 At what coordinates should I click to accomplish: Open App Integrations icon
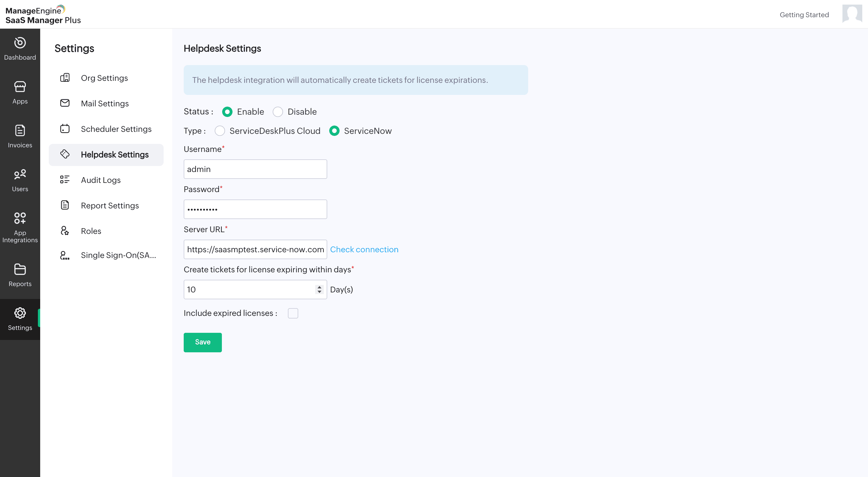pos(20,218)
